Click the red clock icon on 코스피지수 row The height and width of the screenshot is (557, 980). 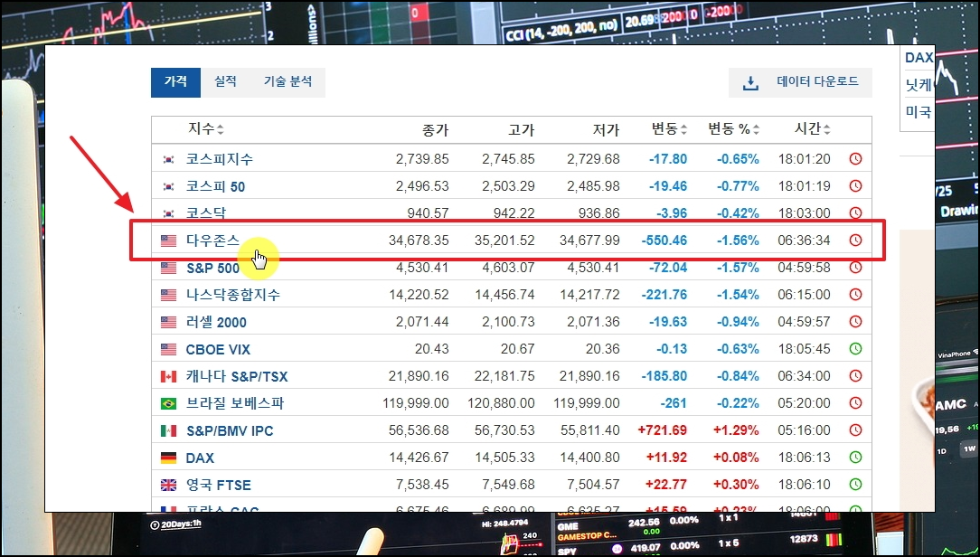(855, 159)
